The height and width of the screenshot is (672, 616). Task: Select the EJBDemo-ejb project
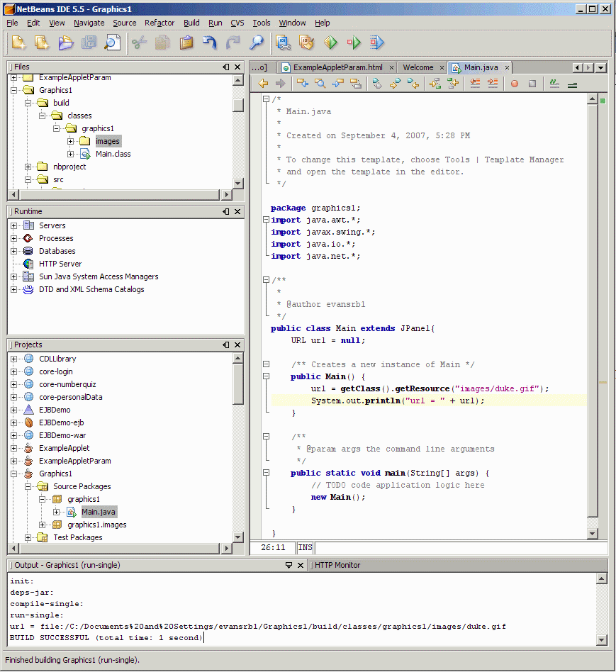[61, 422]
